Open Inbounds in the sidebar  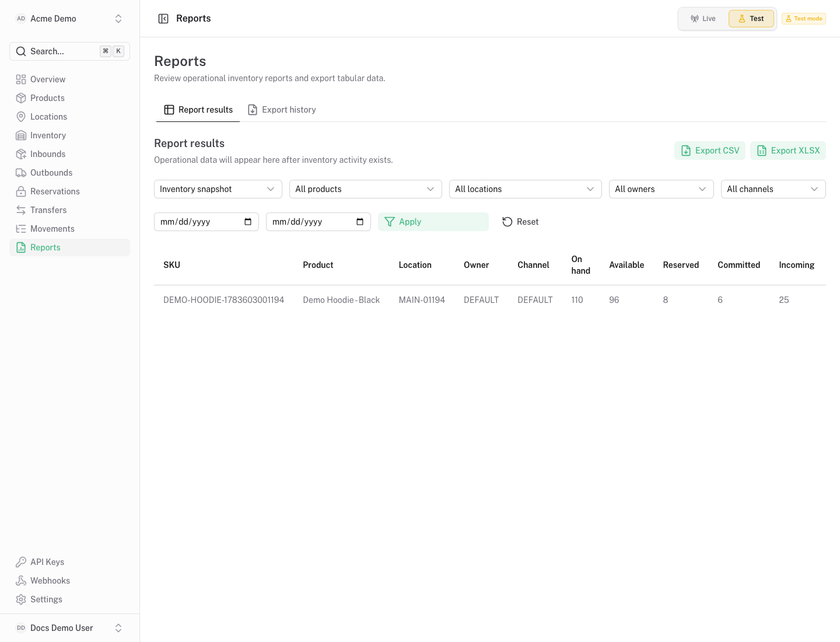pos(69,154)
